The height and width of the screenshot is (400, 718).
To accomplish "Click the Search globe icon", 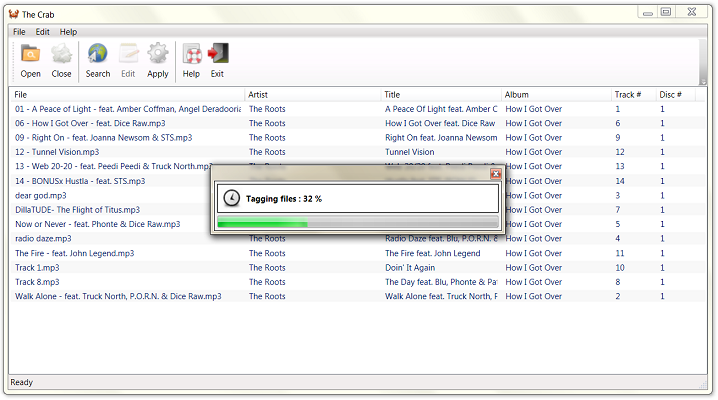I will [98, 54].
